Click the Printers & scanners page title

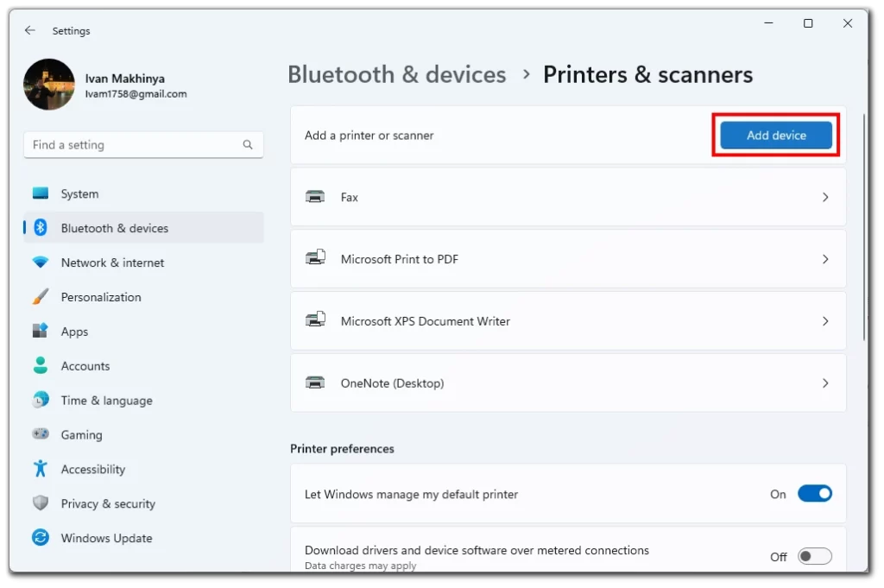point(647,74)
